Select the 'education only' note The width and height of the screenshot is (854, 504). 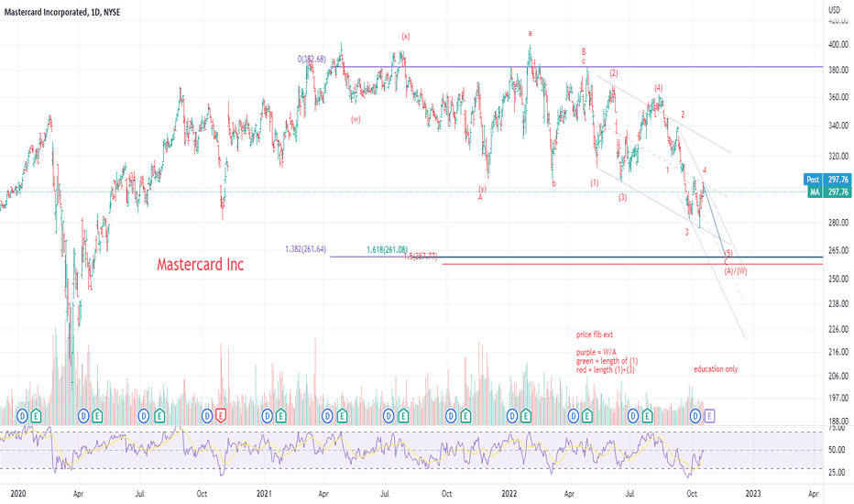(716, 369)
